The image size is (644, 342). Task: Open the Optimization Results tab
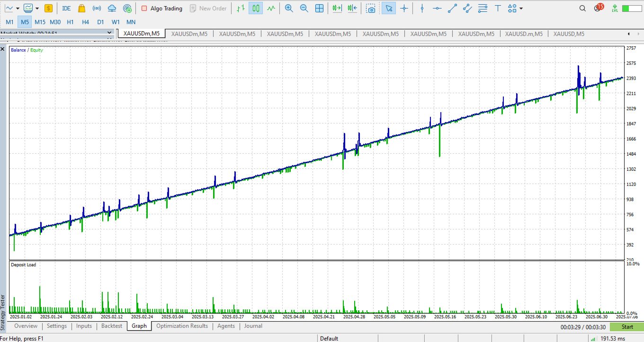tap(182, 326)
